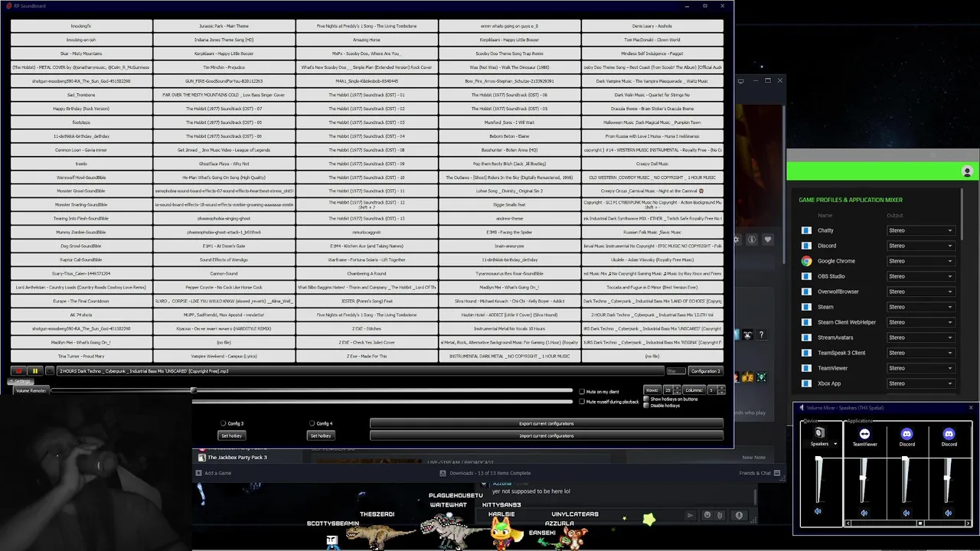Toggle Show hotkeys on buttons checkbox
Image resolution: width=980 pixels, height=551 pixels.
(646, 399)
